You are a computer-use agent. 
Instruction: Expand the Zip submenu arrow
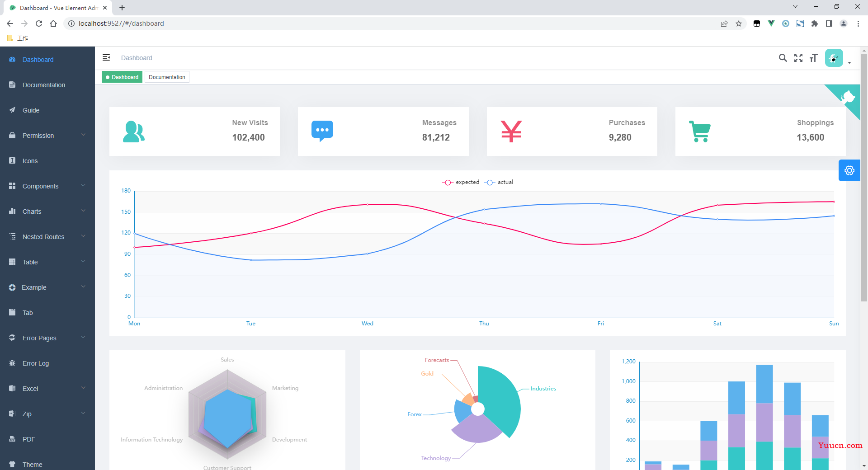point(83,414)
